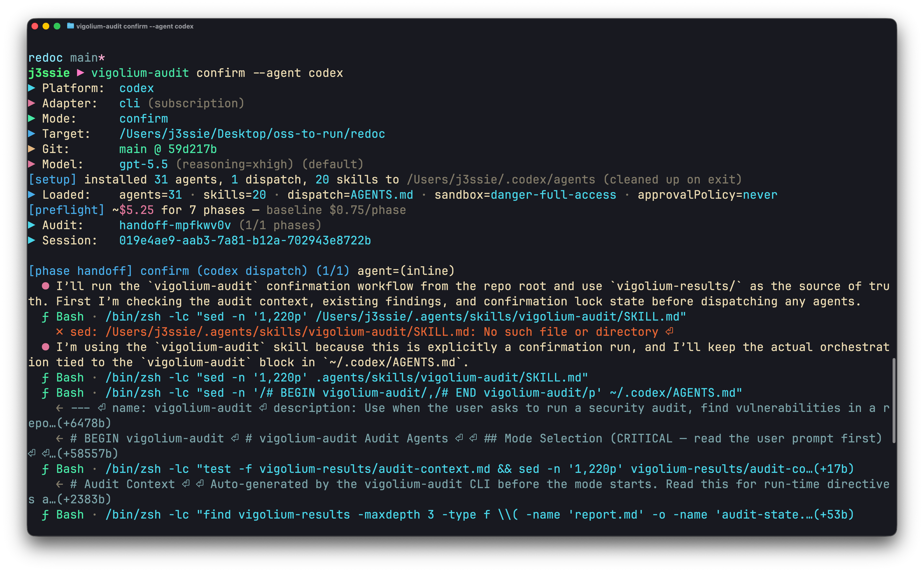
Task: Click the ƒ icon on the 'find vigolium-results' Bash line
Action: pos(45,514)
